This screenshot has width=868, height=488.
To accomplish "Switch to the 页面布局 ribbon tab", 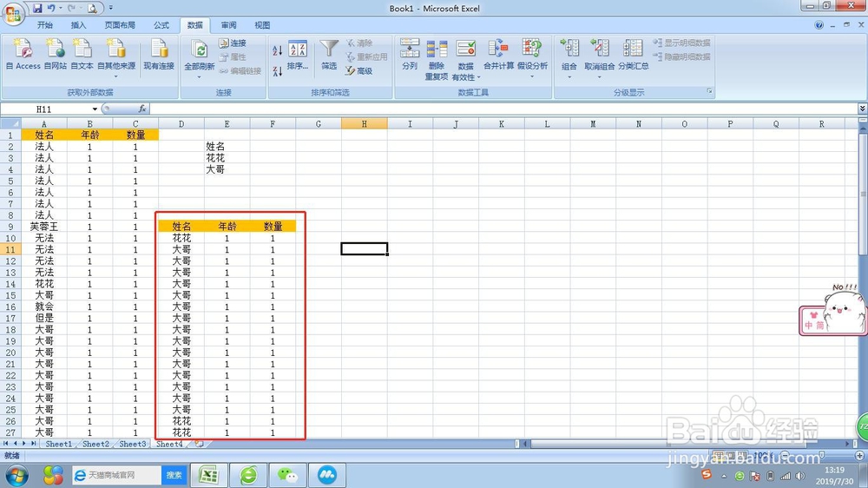I will point(120,25).
